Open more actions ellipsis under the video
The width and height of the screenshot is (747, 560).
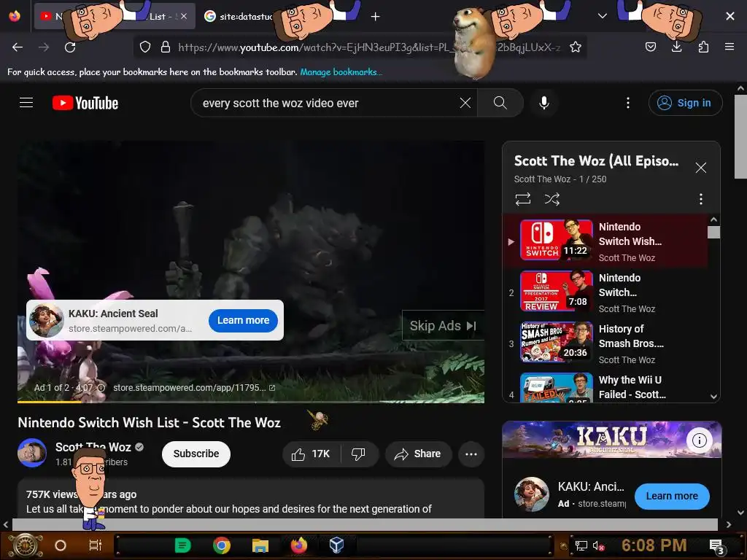[x=471, y=454]
